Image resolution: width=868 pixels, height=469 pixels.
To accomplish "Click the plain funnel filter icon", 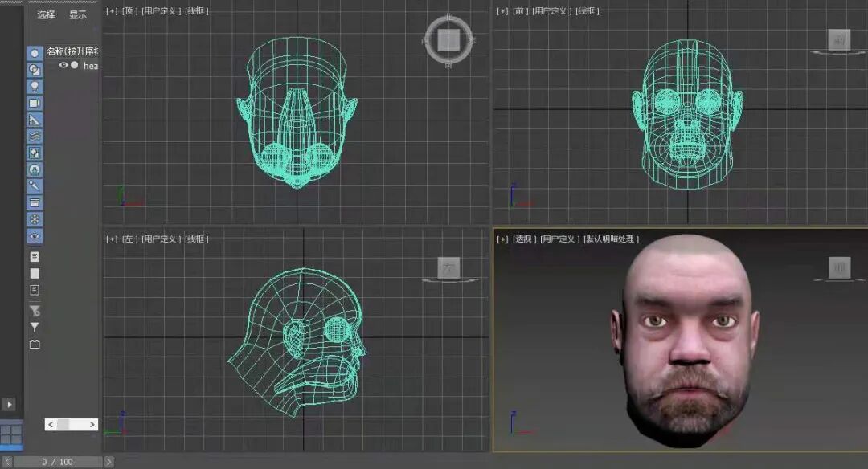I will pyautogui.click(x=35, y=328).
